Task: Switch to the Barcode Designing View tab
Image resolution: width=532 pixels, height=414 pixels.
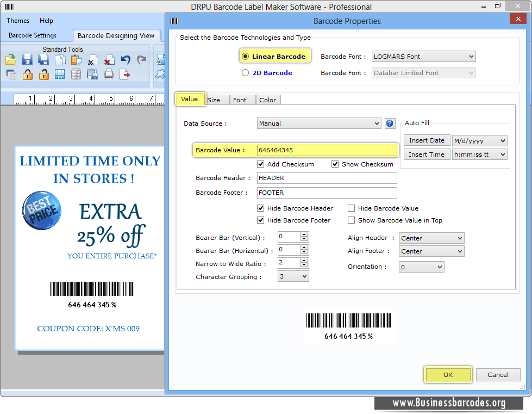Action: pos(116,36)
